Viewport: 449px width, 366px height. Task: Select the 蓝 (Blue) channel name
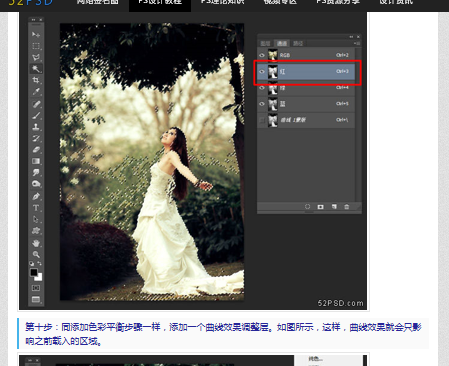[x=282, y=104]
